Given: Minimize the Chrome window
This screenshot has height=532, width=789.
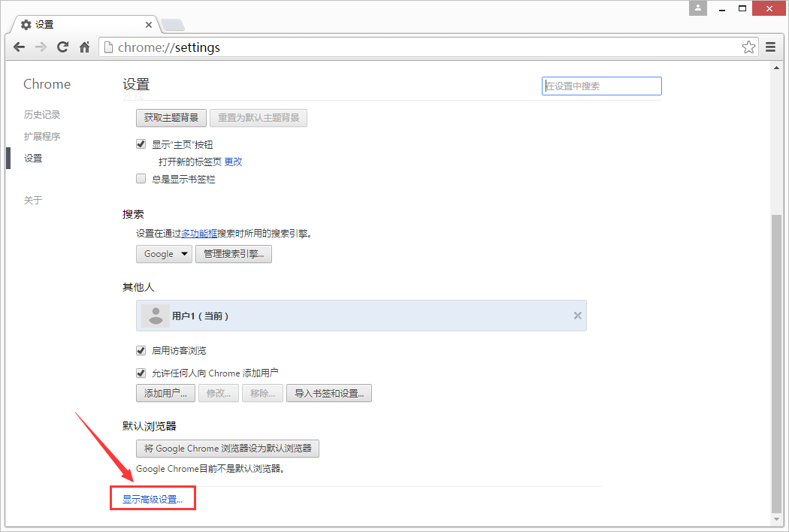Looking at the screenshot, I should pos(722,8).
